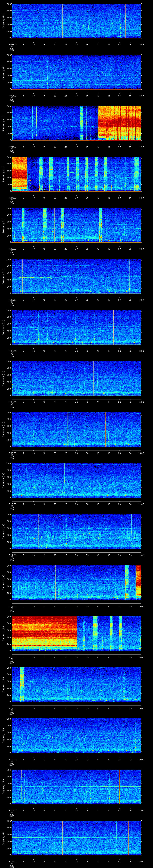
Task: Focus the spectrogram panel starting at 7:16:00
Action: [76, 786]
